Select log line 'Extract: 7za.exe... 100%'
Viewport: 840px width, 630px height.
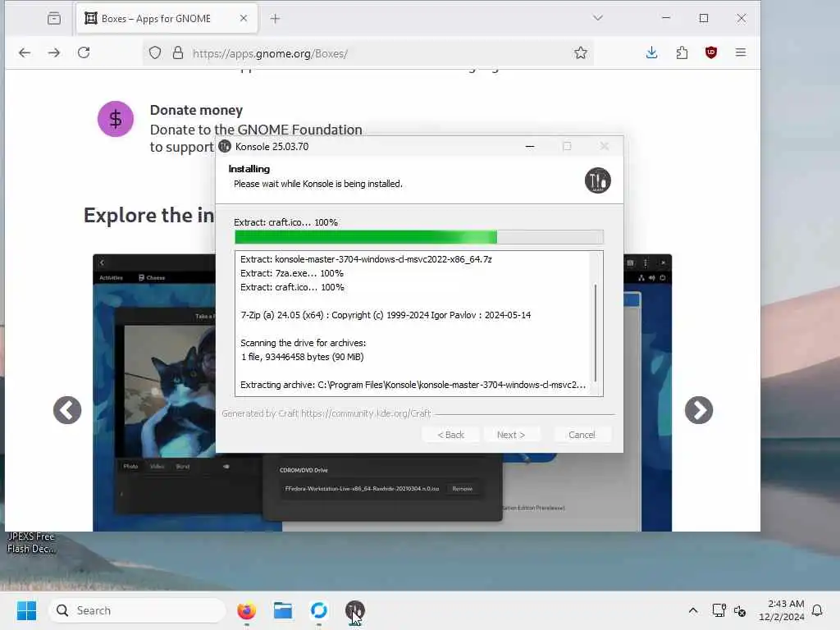(292, 273)
